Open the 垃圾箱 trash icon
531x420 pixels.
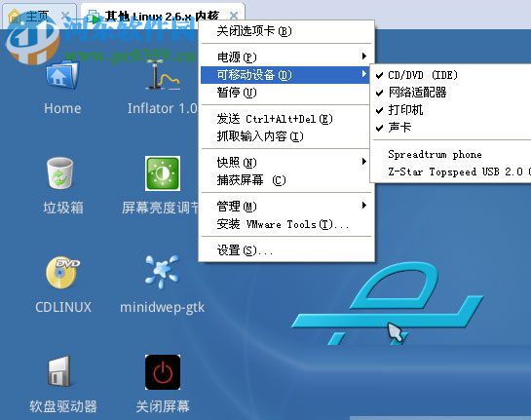click(x=60, y=173)
